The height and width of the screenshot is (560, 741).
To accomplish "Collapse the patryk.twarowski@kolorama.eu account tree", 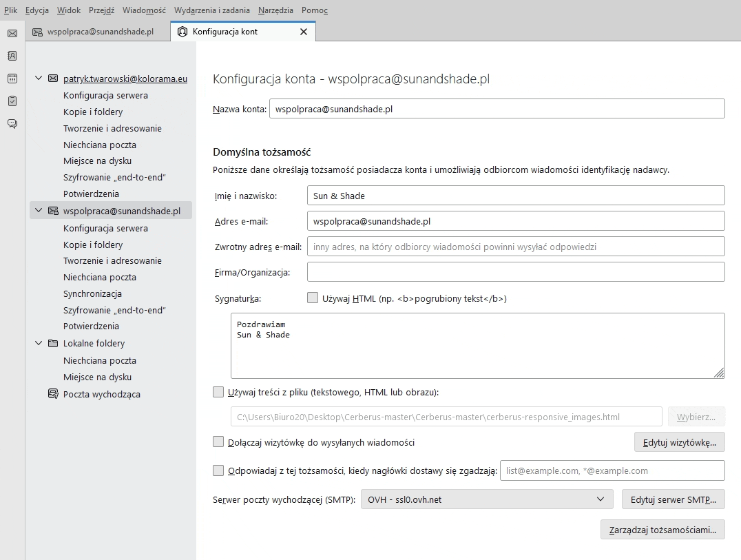I will click(39, 79).
